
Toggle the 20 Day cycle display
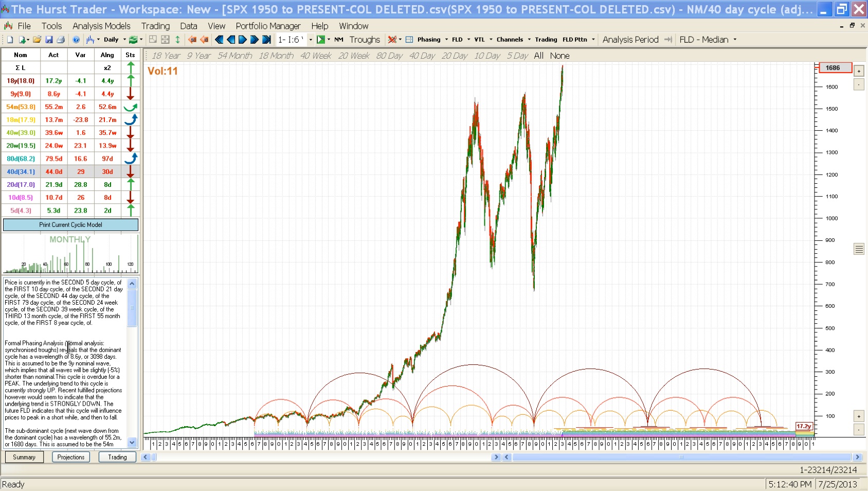click(454, 56)
